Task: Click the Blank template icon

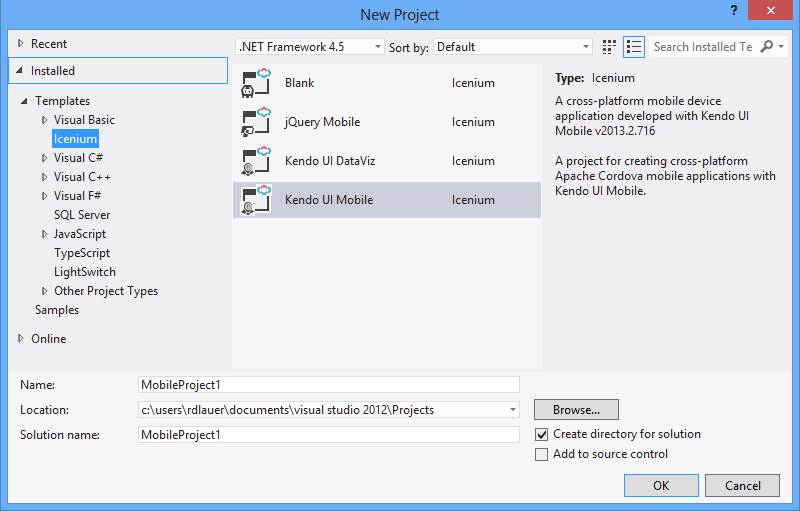Action: click(x=256, y=83)
